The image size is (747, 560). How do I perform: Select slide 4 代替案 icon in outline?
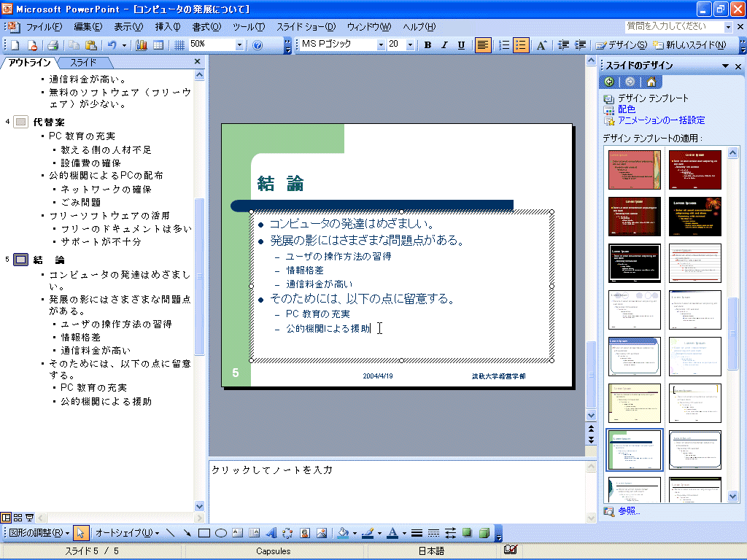click(20, 122)
